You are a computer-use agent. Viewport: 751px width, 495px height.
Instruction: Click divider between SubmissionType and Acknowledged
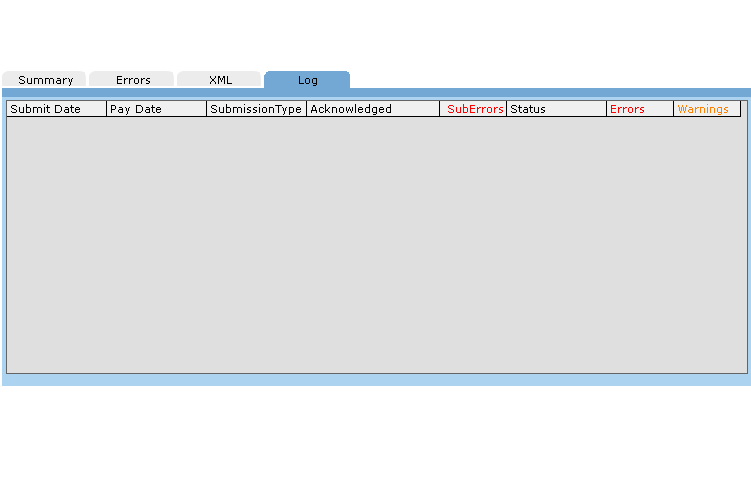tap(306, 109)
